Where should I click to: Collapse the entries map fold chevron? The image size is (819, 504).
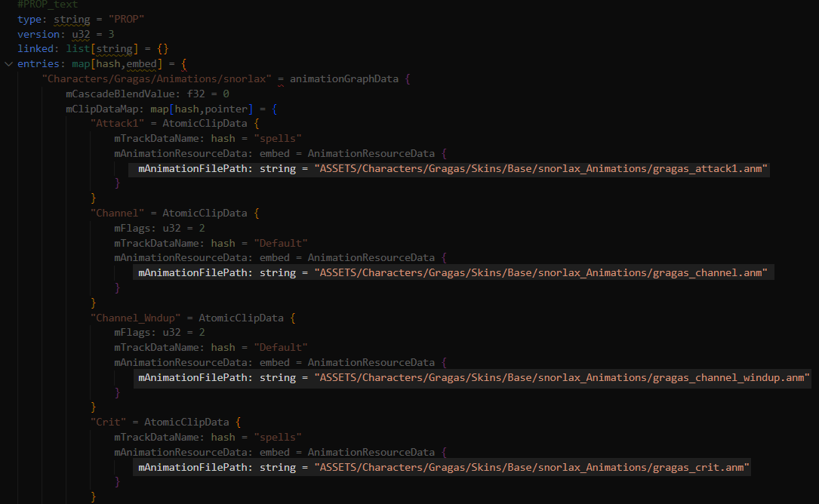pyautogui.click(x=8, y=63)
